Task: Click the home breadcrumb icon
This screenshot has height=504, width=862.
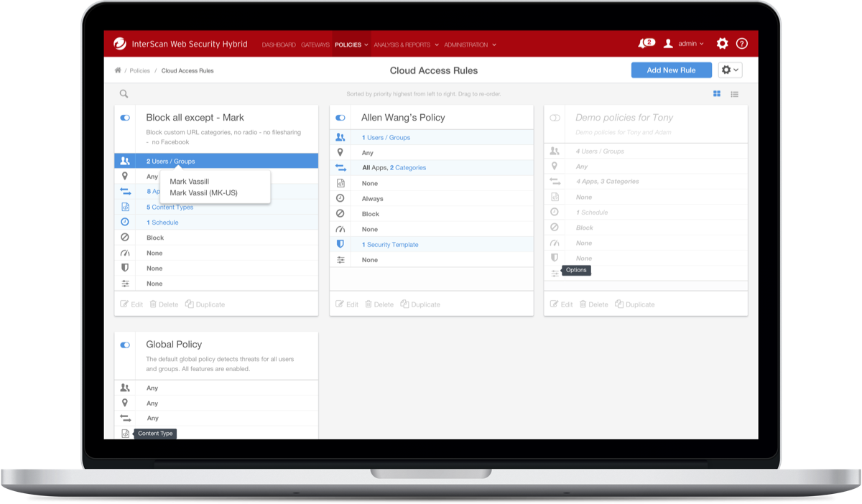Action: coord(118,70)
